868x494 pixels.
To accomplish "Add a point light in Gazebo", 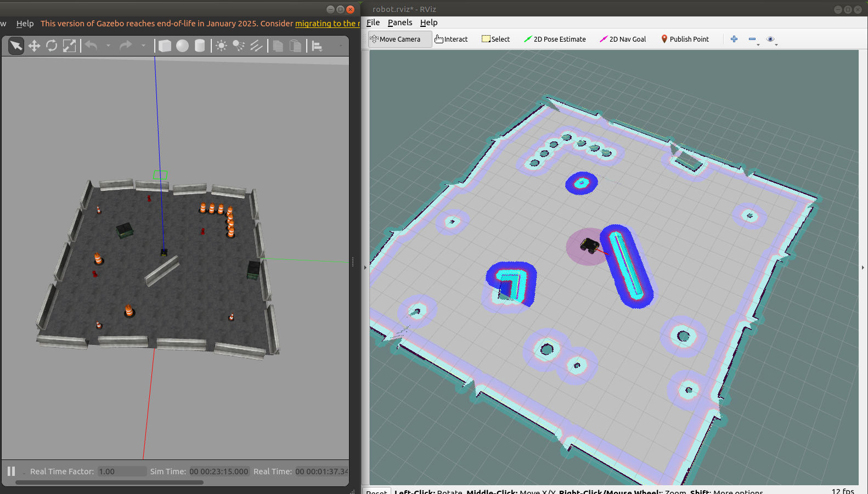I will coord(221,46).
